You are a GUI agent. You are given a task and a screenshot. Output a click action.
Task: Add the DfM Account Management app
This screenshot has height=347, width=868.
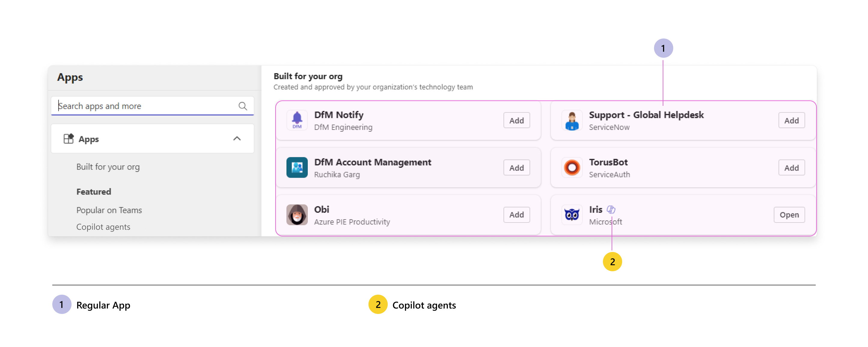[516, 167]
